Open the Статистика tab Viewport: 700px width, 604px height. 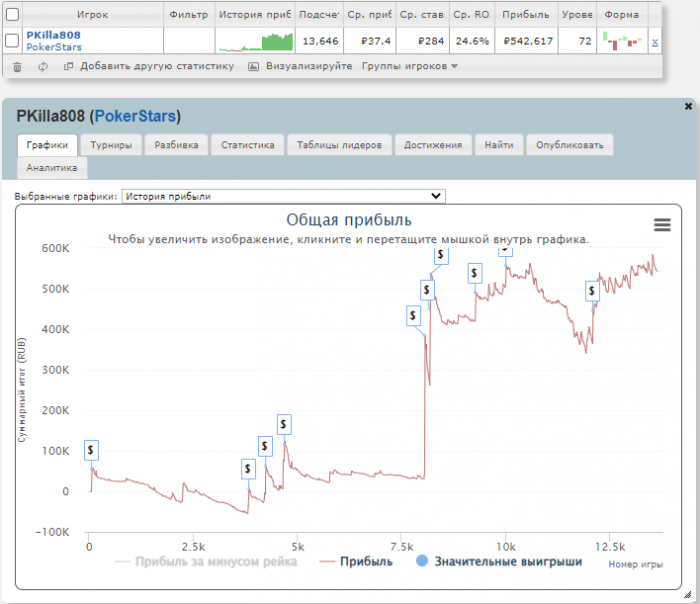(x=248, y=145)
